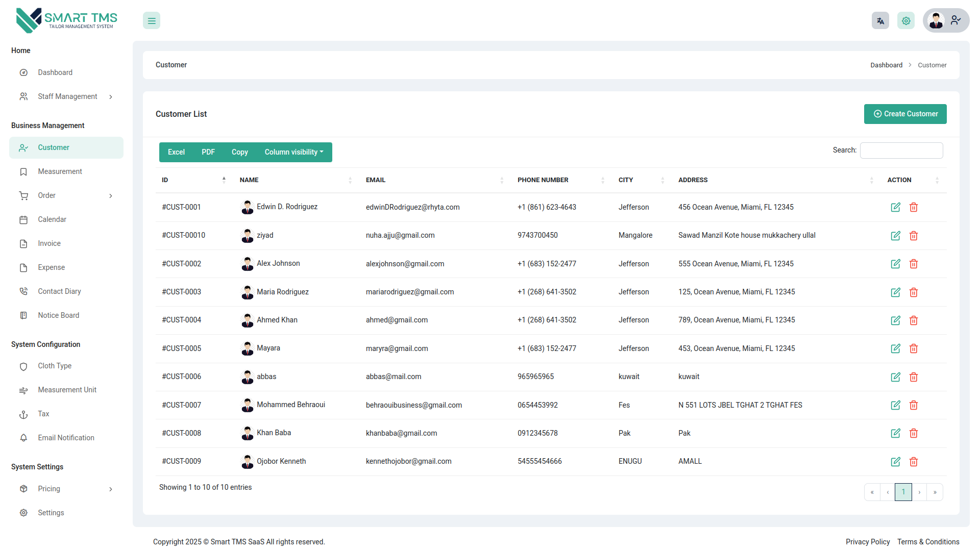980x551 pixels.
Task: Open the language translation icon in header
Action: pyautogui.click(x=880, y=20)
